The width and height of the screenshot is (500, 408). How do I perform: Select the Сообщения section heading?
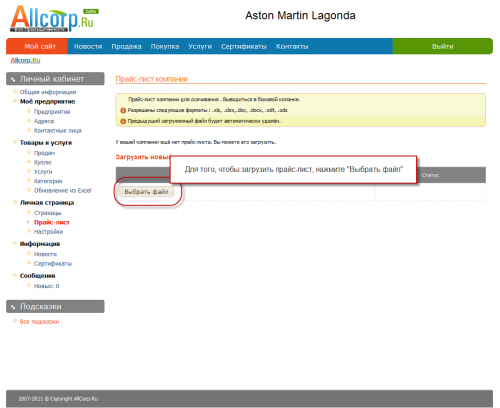pos(38,276)
